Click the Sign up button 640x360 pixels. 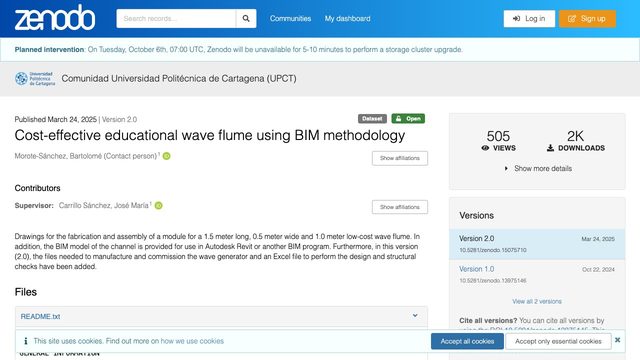point(587,18)
